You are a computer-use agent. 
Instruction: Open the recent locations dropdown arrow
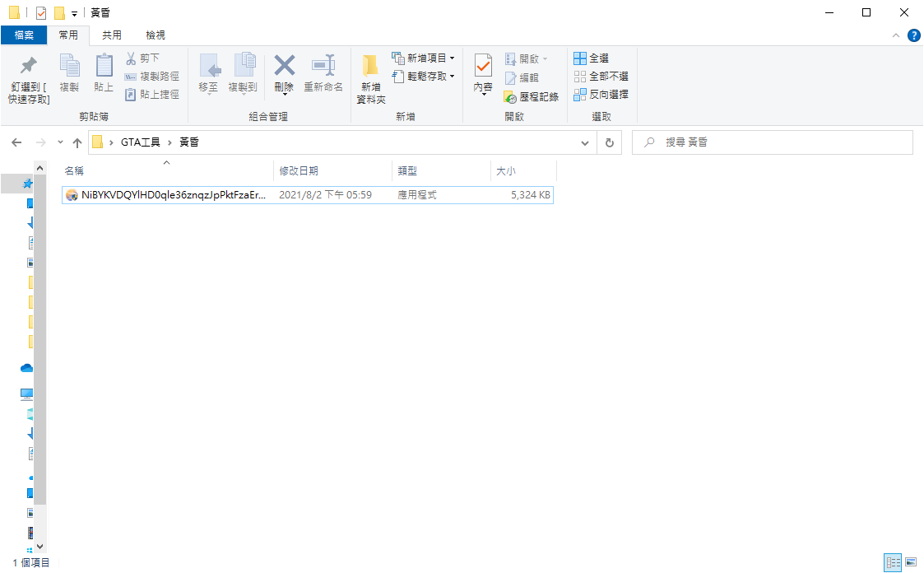[x=60, y=142]
